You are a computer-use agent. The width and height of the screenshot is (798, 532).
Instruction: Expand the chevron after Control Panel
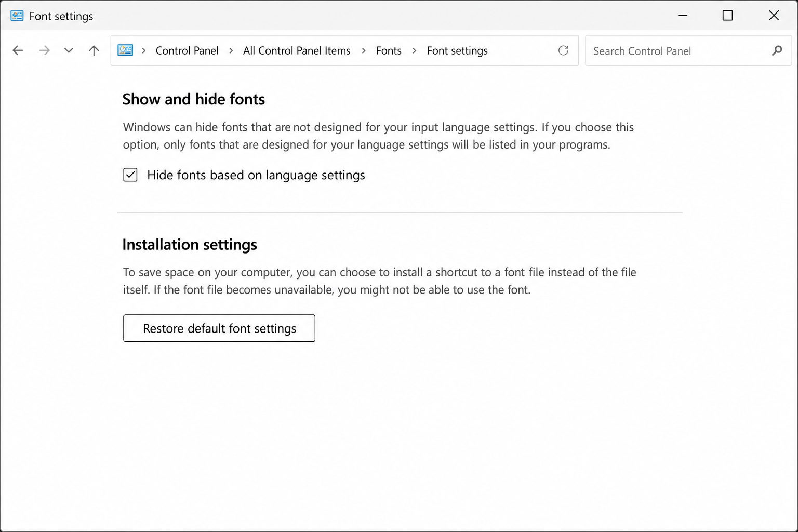(231, 50)
